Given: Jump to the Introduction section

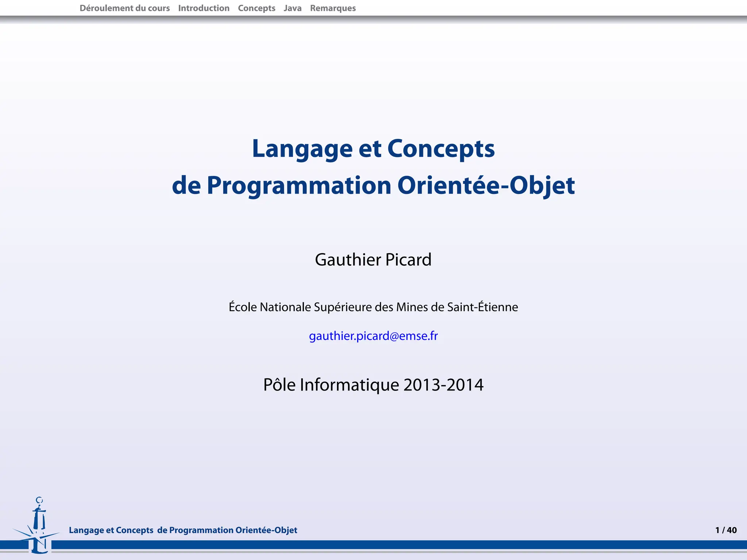Looking at the screenshot, I should [204, 8].
